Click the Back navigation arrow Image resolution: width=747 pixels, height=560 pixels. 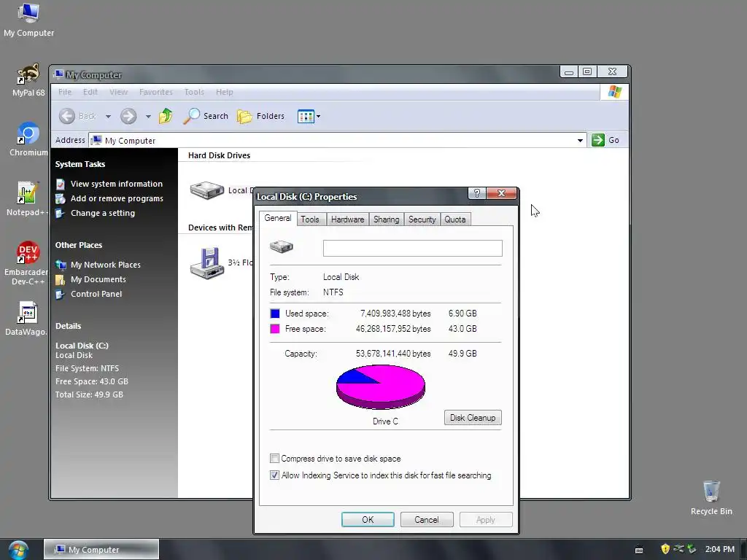coord(67,116)
